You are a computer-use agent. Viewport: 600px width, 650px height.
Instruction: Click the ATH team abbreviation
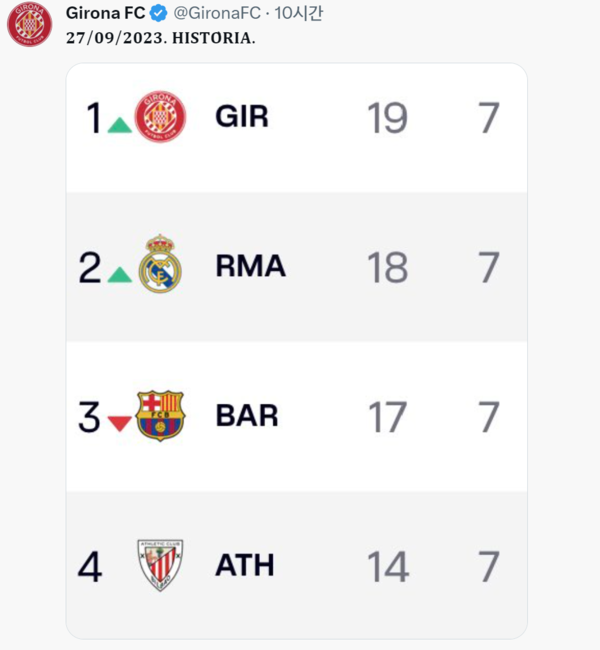coord(245,565)
